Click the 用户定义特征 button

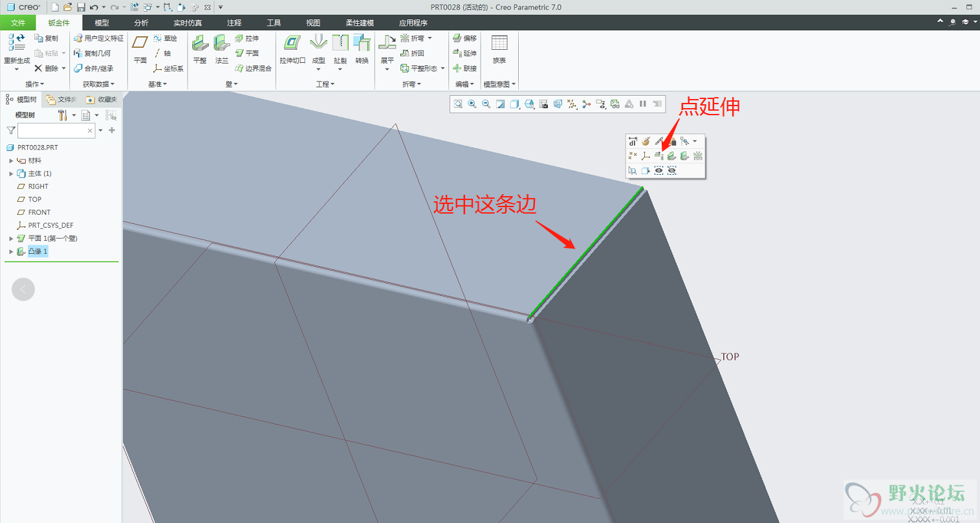click(98, 38)
